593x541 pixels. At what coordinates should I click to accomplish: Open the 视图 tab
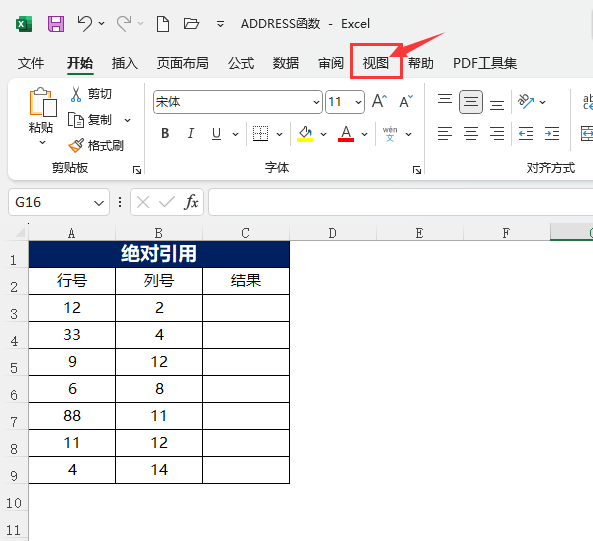tap(376, 63)
